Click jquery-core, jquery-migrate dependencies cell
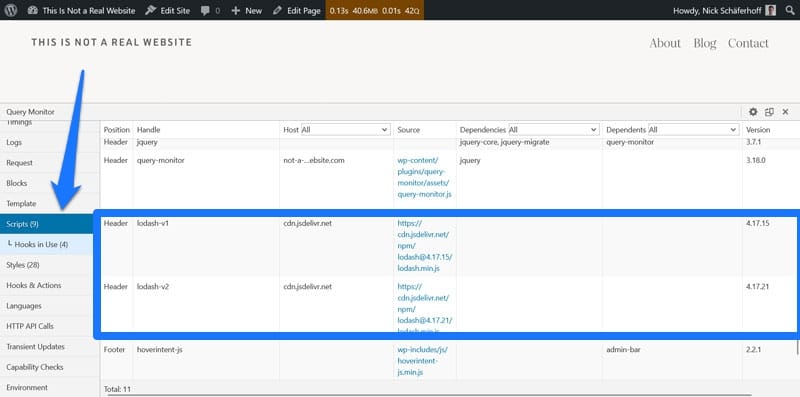This screenshot has height=397, width=800. tap(504, 142)
